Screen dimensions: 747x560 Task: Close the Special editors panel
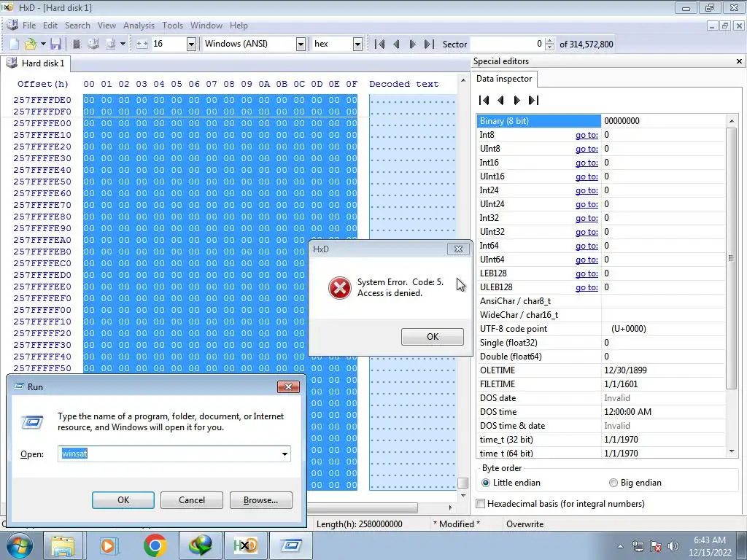739,61
